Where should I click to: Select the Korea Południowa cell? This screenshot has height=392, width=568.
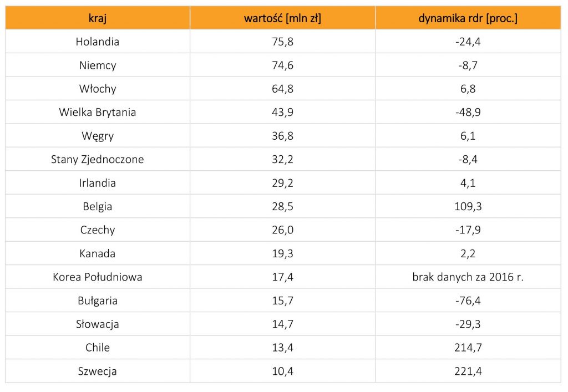98,277
